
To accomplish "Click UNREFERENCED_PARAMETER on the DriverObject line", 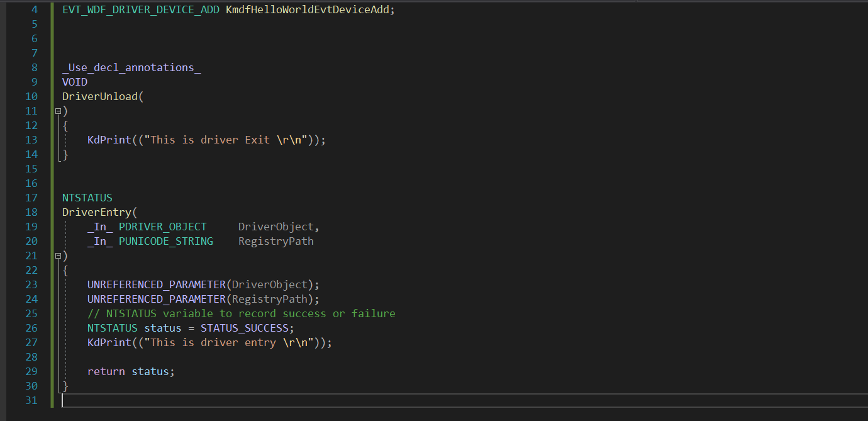I will click(156, 285).
